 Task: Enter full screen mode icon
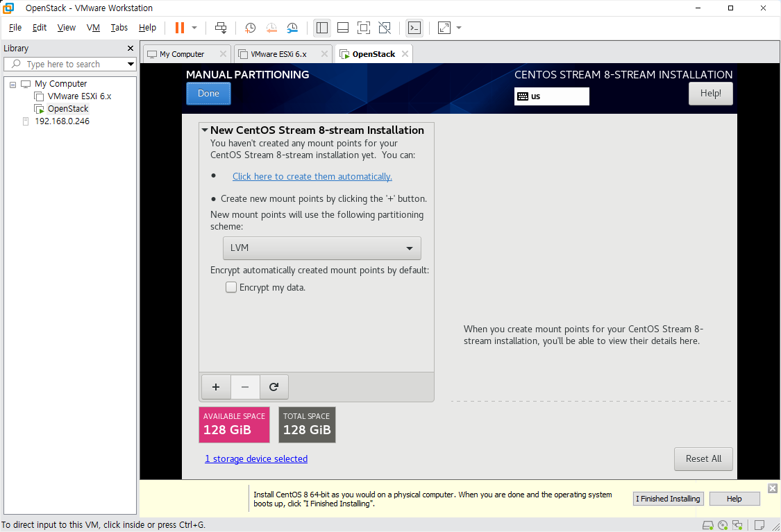[364, 28]
